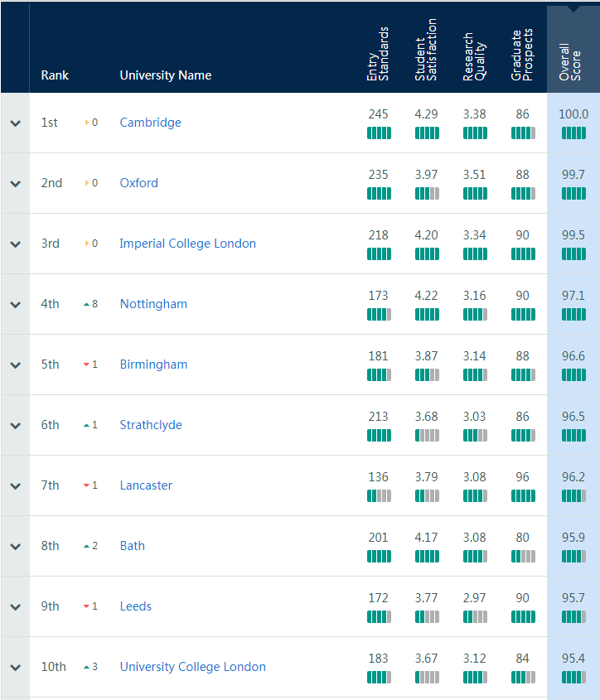Open the Cambridge university link

151,123
